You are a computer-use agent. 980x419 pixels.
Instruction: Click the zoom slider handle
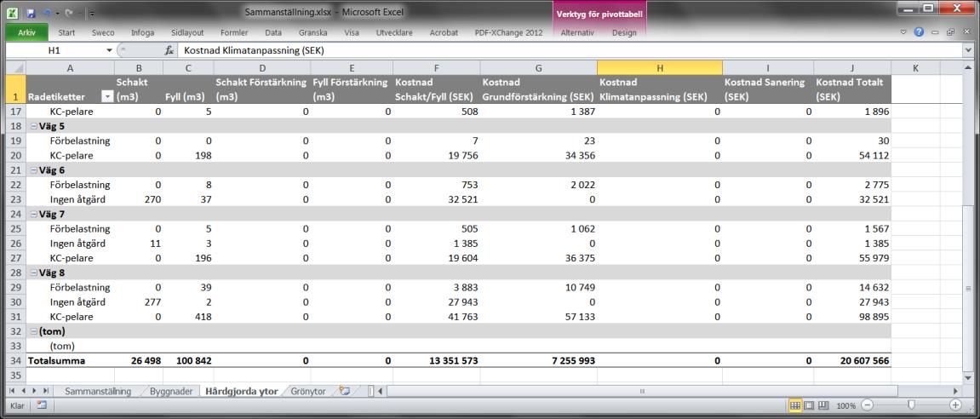(x=911, y=405)
